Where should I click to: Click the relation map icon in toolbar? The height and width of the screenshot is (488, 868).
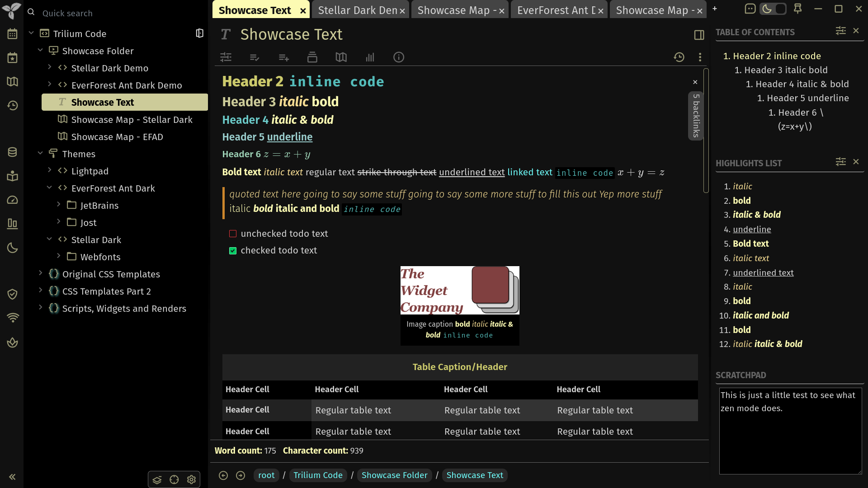pyautogui.click(x=341, y=57)
